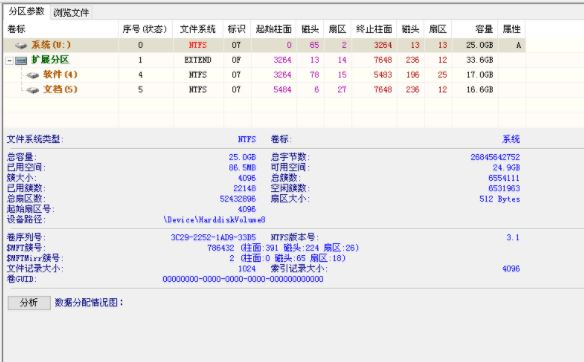Click the used clusters value 22148
Screen dimensions: 584x362
(x=244, y=188)
